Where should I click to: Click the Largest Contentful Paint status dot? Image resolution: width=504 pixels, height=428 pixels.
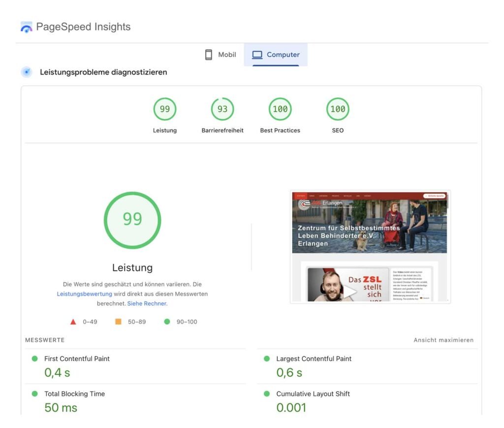(267, 359)
